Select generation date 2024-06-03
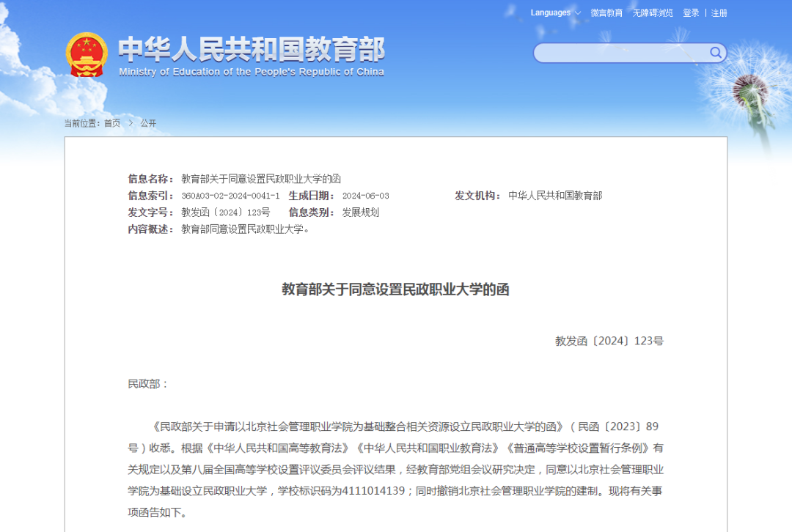The image size is (792, 532). [366, 196]
